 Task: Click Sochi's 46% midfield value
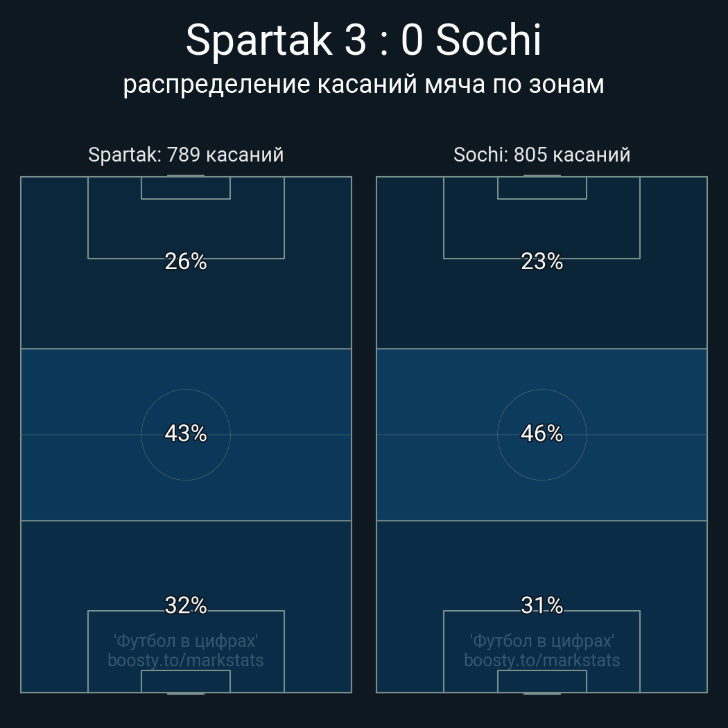(541, 433)
